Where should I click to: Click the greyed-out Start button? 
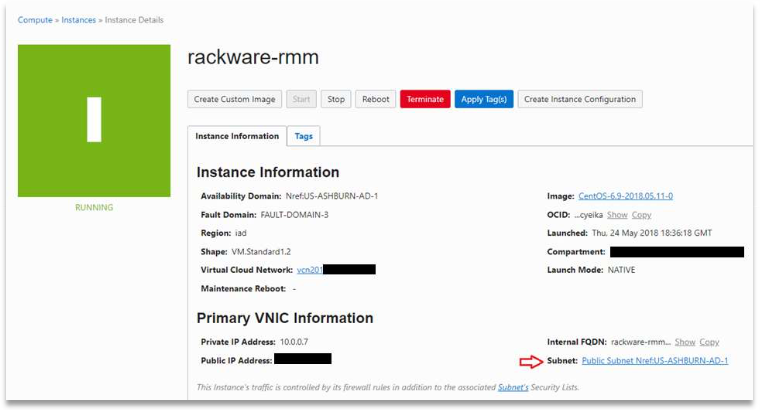pos(301,99)
